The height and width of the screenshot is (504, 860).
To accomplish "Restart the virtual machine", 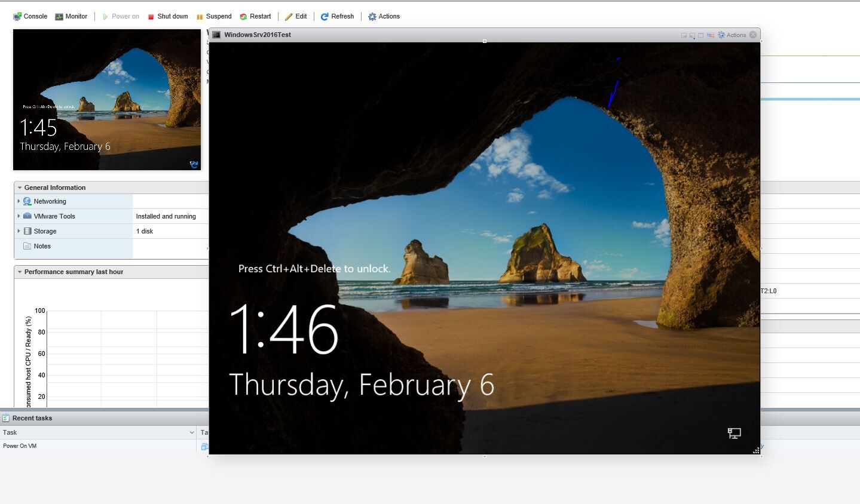I will point(255,17).
